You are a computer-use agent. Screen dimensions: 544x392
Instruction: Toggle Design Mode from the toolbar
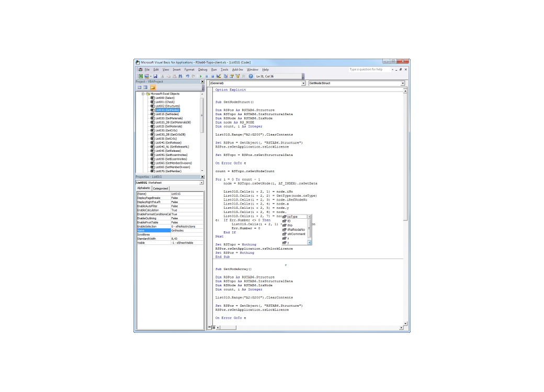tap(219, 76)
